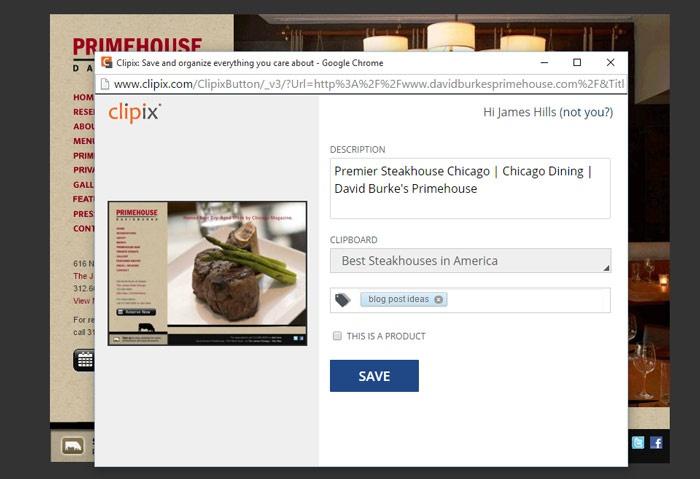Click the SAVE button

374,376
